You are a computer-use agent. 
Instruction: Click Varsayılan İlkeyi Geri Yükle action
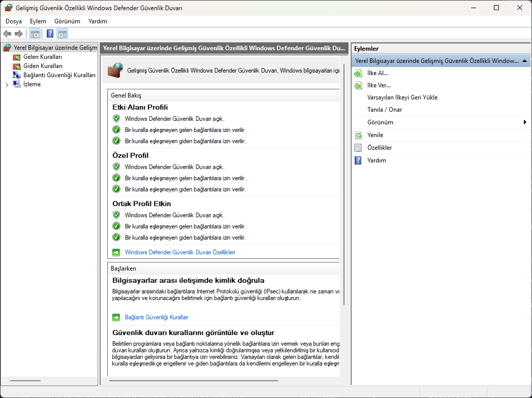pyautogui.click(x=402, y=97)
